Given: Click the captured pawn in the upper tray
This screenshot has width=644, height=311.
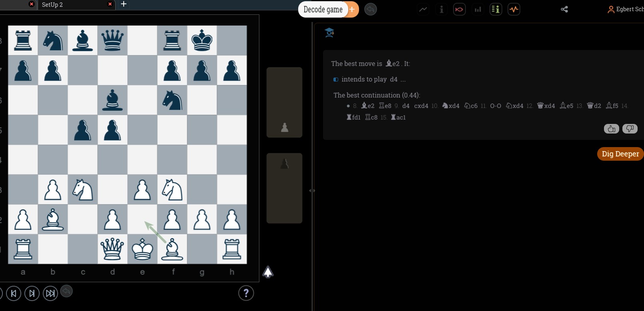Looking at the screenshot, I should pos(285,128).
